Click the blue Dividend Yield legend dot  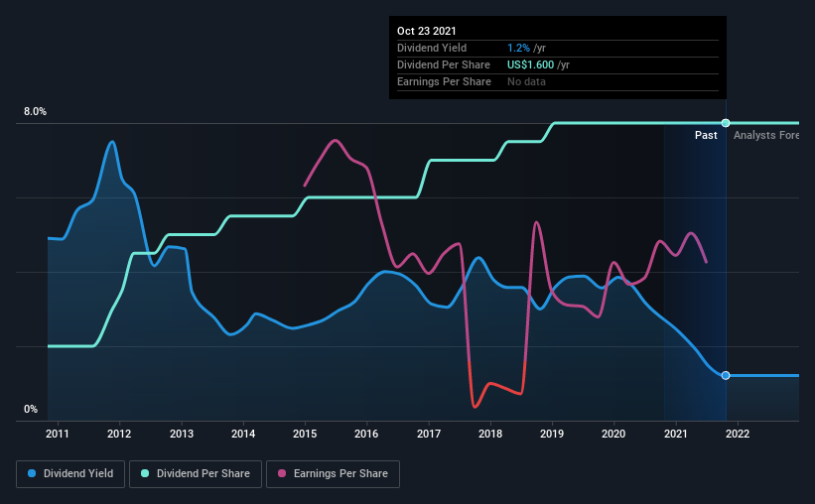32,473
